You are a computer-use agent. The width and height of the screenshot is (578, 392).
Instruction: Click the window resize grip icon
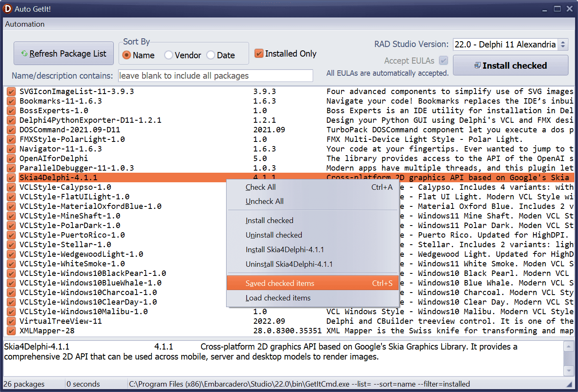point(569,385)
